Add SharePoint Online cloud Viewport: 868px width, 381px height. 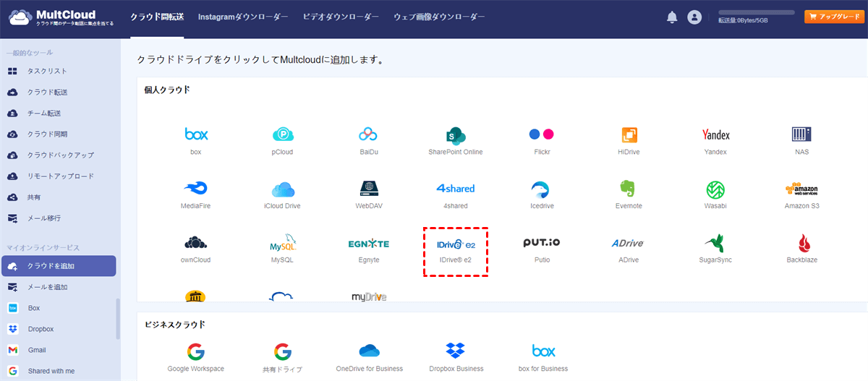click(456, 135)
